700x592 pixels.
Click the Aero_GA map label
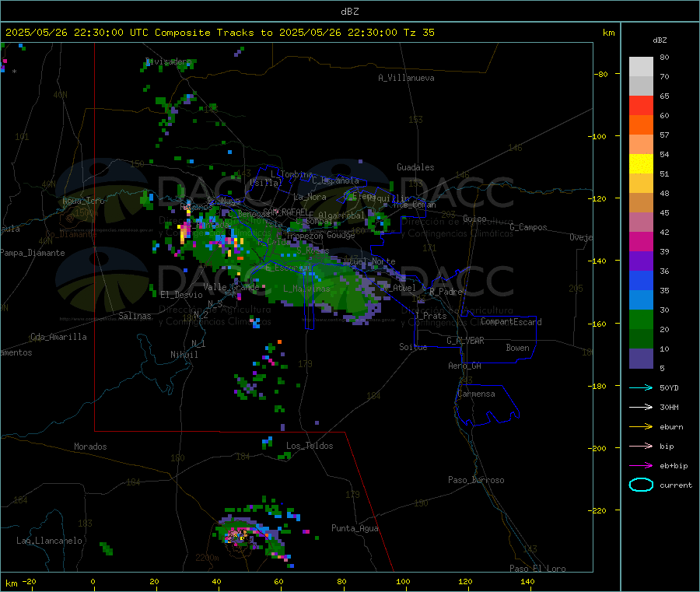coord(465,366)
